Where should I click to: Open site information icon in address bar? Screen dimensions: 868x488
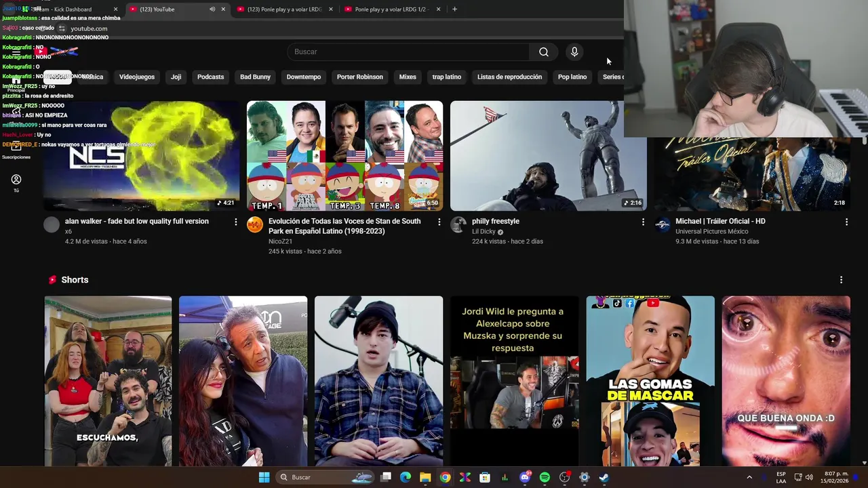[x=62, y=28]
